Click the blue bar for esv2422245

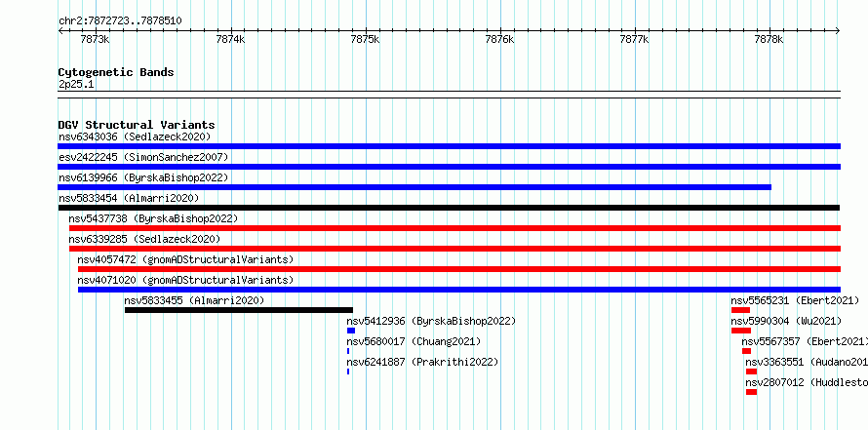(x=449, y=167)
